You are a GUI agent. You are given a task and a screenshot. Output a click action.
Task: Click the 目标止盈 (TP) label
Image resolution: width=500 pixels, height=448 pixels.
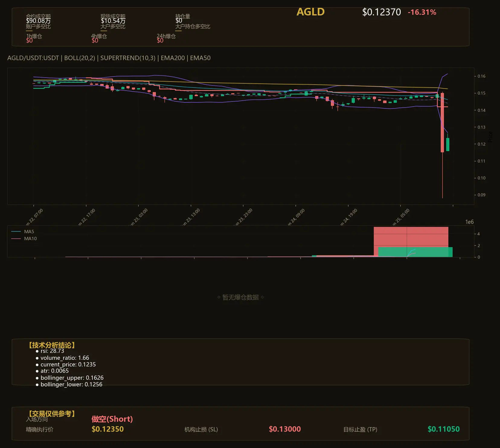(x=360, y=429)
